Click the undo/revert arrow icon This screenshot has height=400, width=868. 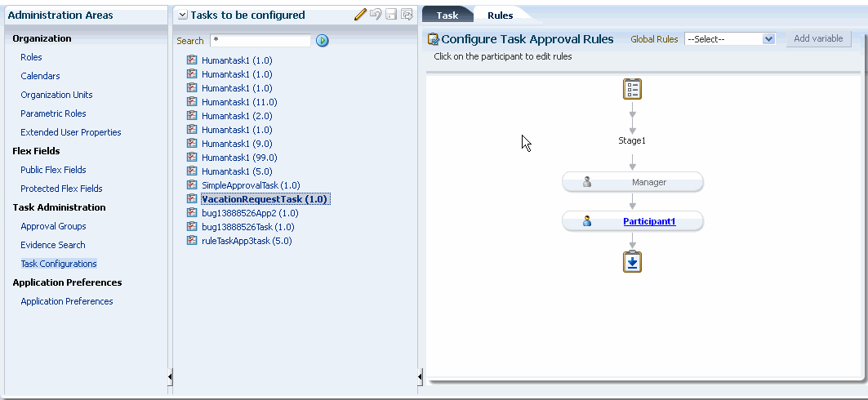376,15
